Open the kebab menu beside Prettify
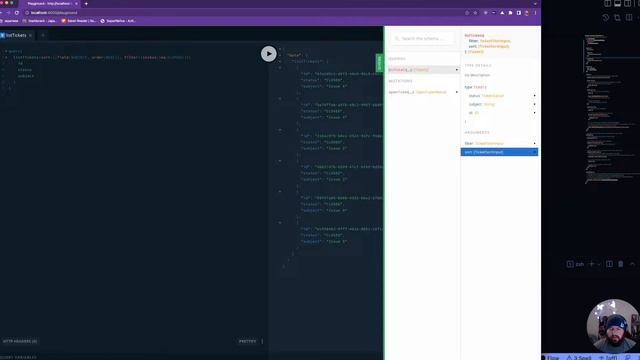Viewport: 640px width, 360px height. [262, 341]
